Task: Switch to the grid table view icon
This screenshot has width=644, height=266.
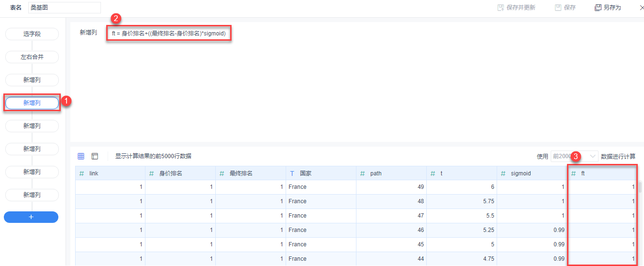Action: pos(81,156)
